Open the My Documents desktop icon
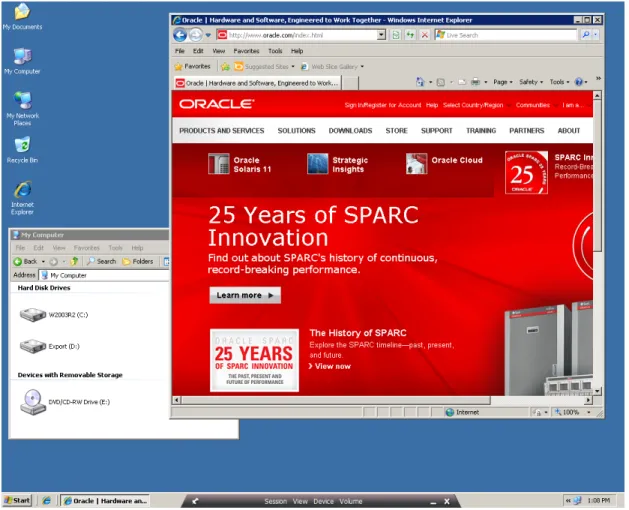The width and height of the screenshot is (629, 510). coord(22,17)
